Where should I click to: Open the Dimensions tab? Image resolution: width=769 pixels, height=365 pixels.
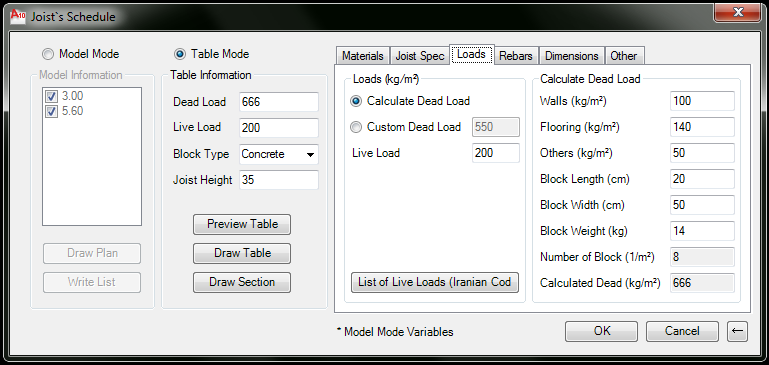[572, 55]
